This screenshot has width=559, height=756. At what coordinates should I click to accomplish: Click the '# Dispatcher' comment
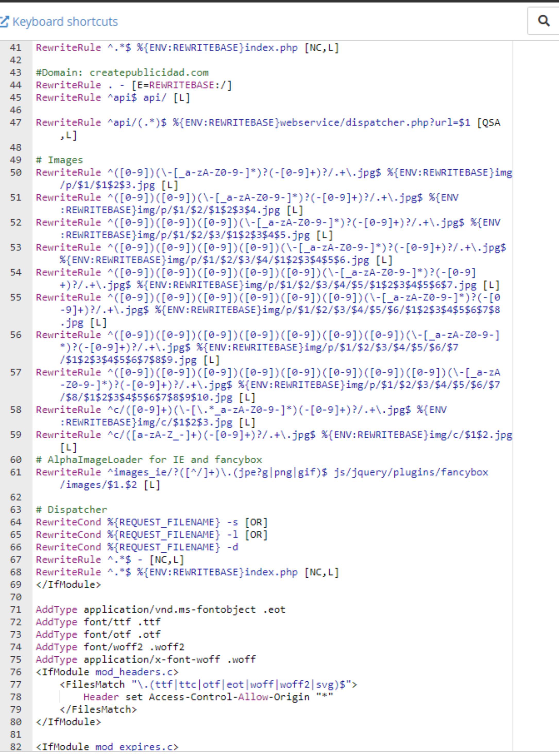point(71,510)
